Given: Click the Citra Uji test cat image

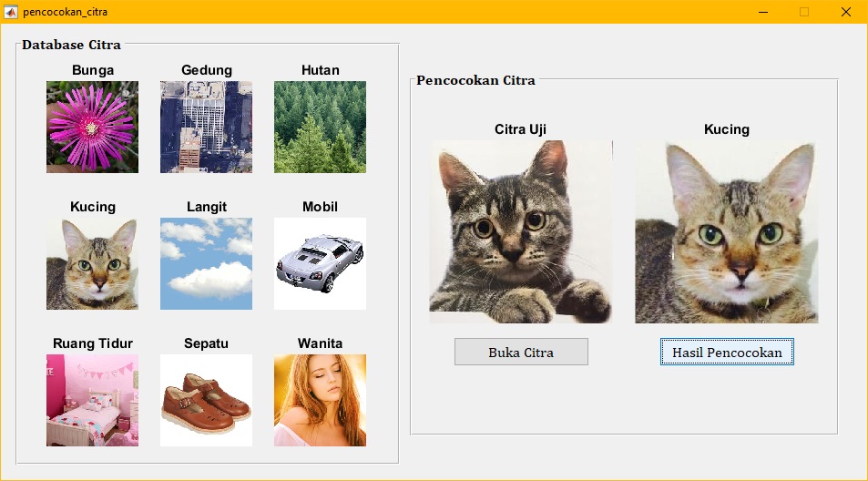Looking at the screenshot, I should (x=521, y=231).
